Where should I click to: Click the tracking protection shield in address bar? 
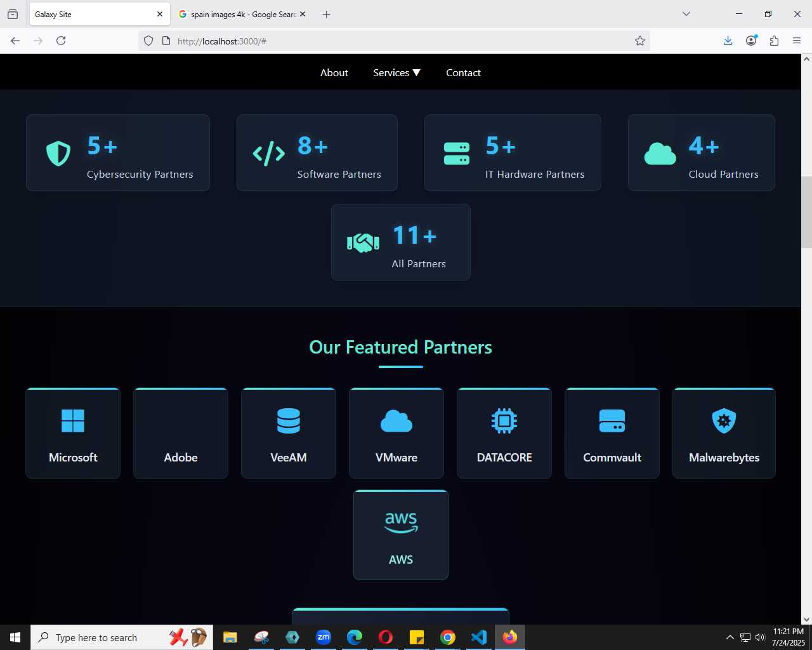(148, 41)
